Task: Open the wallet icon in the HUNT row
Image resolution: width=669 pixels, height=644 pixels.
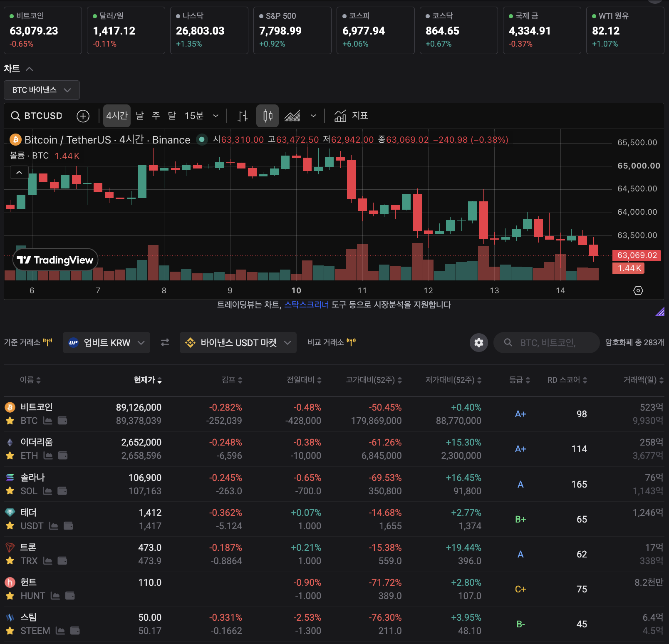Action: [x=70, y=596]
